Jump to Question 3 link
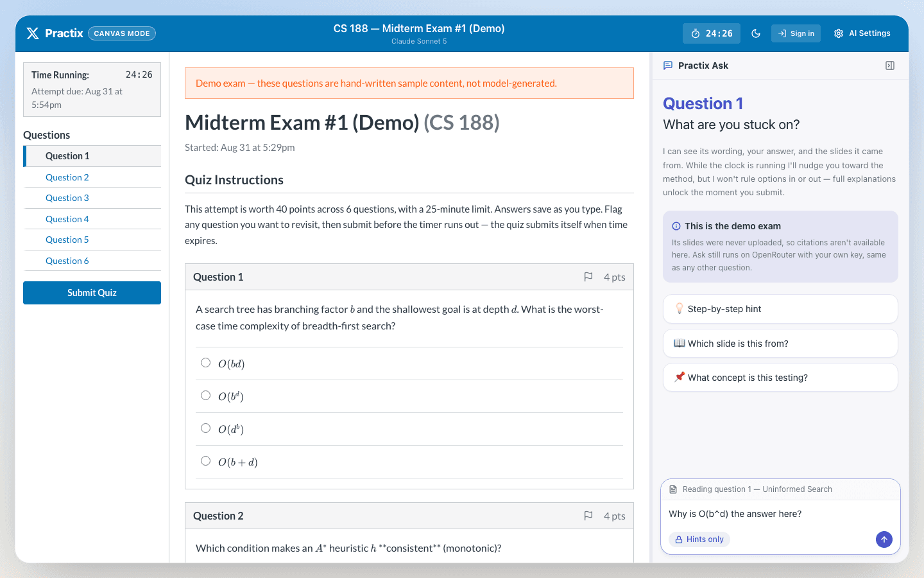 pyautogui.click(x=67, y=198)
